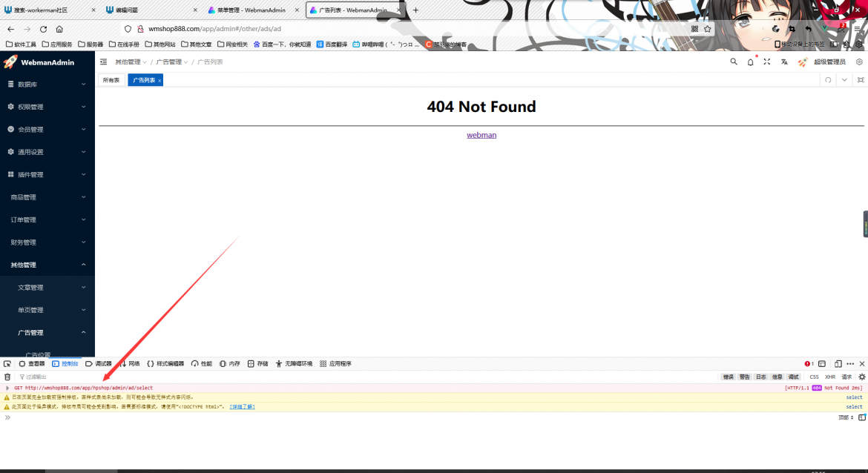The image size is (868, 473).
Task: Click the devtools error count badge
Action: 809,364
